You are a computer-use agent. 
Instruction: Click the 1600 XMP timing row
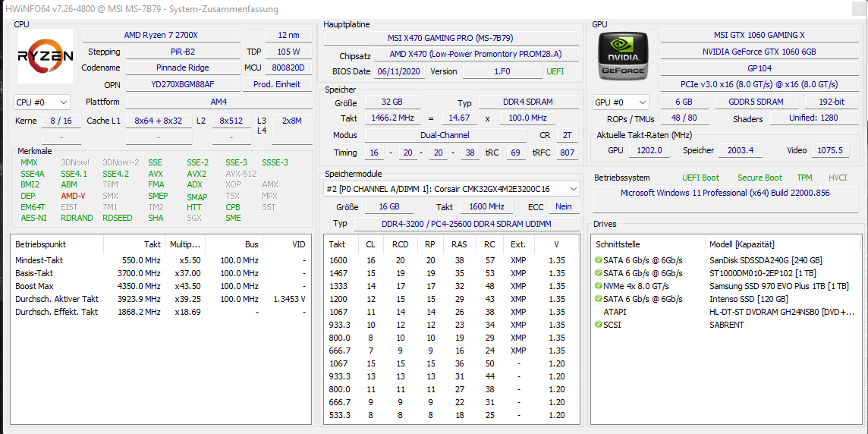[451, 260]
